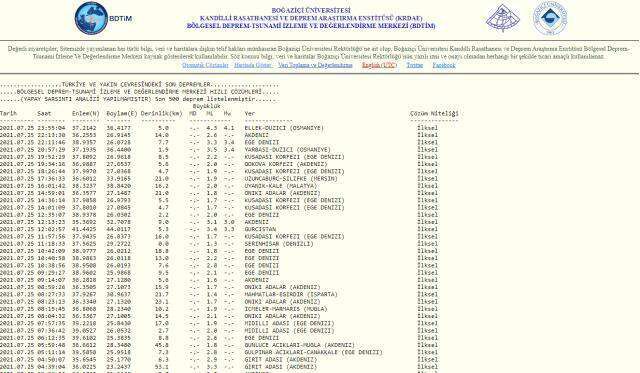This screenshot has height=373, width=640.
Task: Click the Büyüklük header label
Action: coord(206,106)
